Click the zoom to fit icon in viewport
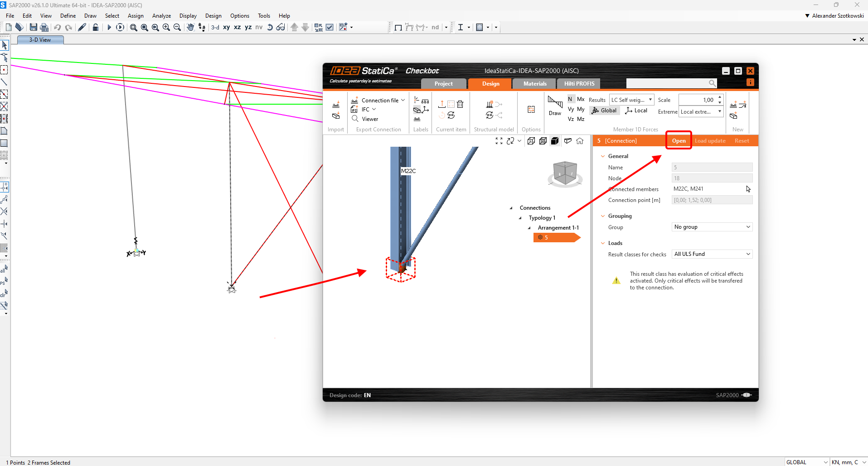Viewport: 868px width, 466px height. coord(499,141)
